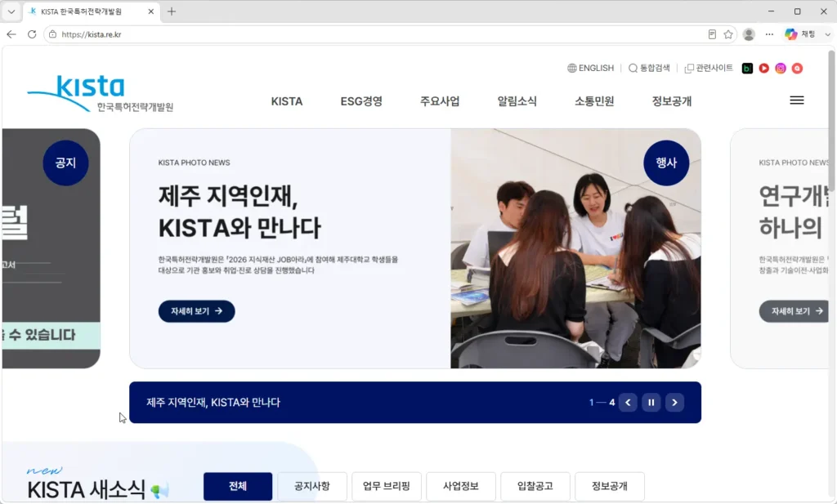Open the browser settings ellipsis menu

[x=769, y=34]
